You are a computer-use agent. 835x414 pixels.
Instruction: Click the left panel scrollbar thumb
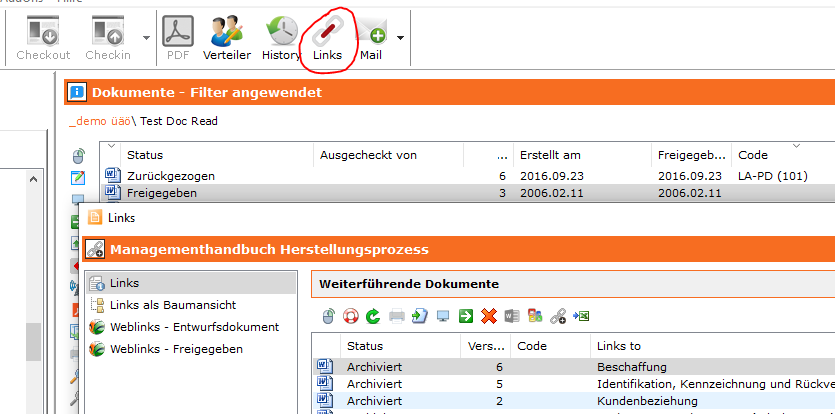tap(33, 341)
